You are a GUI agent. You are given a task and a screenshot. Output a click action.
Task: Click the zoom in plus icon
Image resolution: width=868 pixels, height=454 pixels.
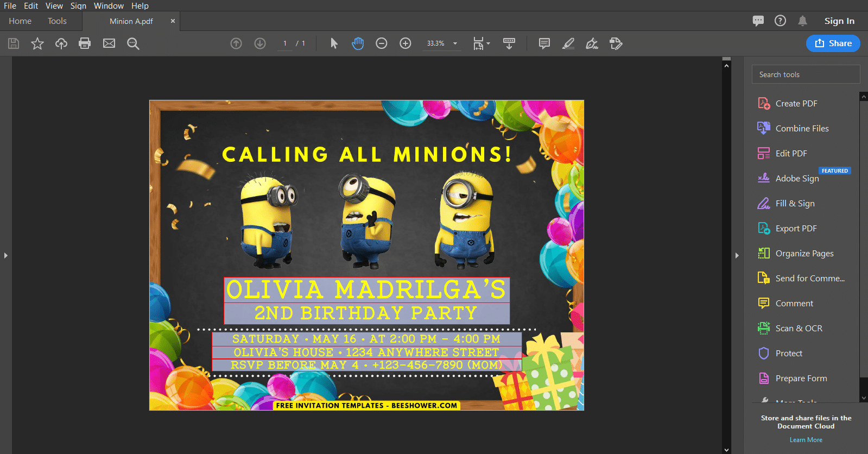click(x=406, y=43)
